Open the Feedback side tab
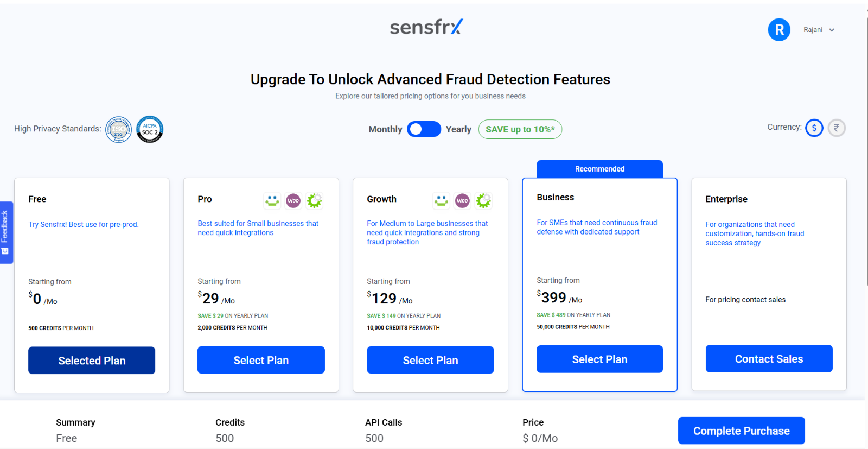This screenshot has height=449, width=868. (x=5, y=233)
